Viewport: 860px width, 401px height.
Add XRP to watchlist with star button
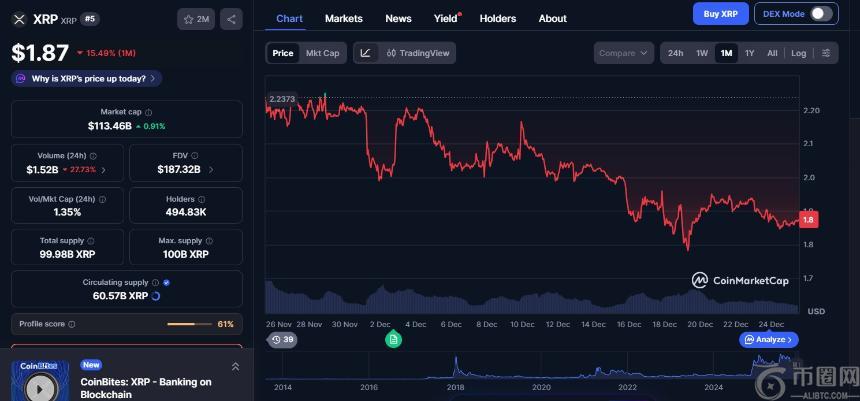(196, 19)
